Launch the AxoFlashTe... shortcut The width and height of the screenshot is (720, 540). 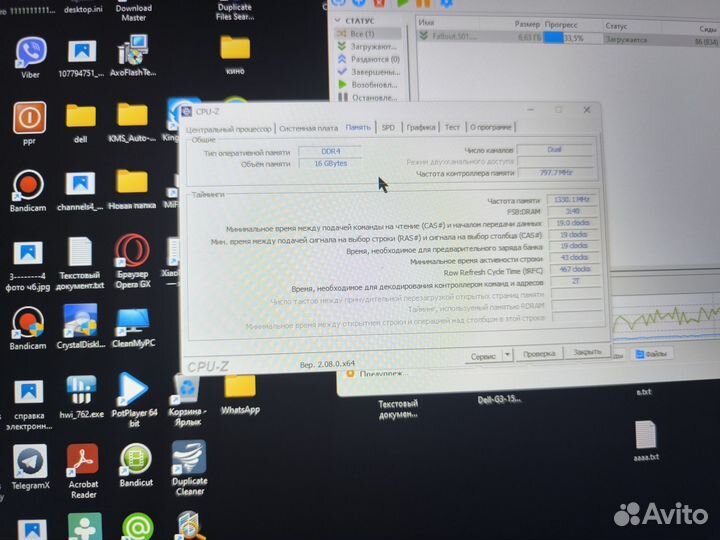(133, 55)
